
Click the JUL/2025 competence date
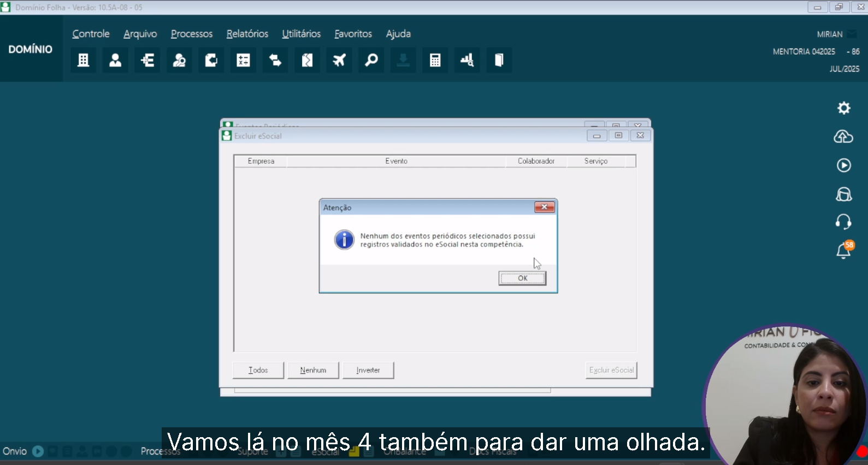pos(845,69)
